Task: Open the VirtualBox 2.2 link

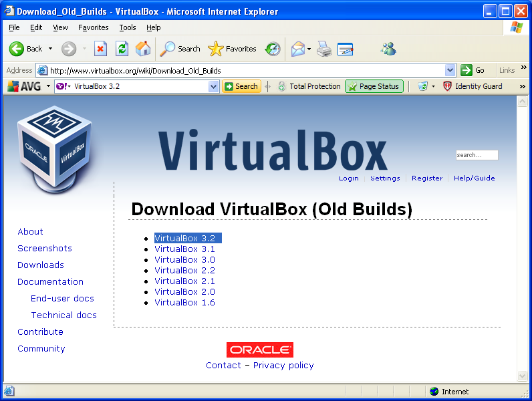Action: (x=185, y=271)
